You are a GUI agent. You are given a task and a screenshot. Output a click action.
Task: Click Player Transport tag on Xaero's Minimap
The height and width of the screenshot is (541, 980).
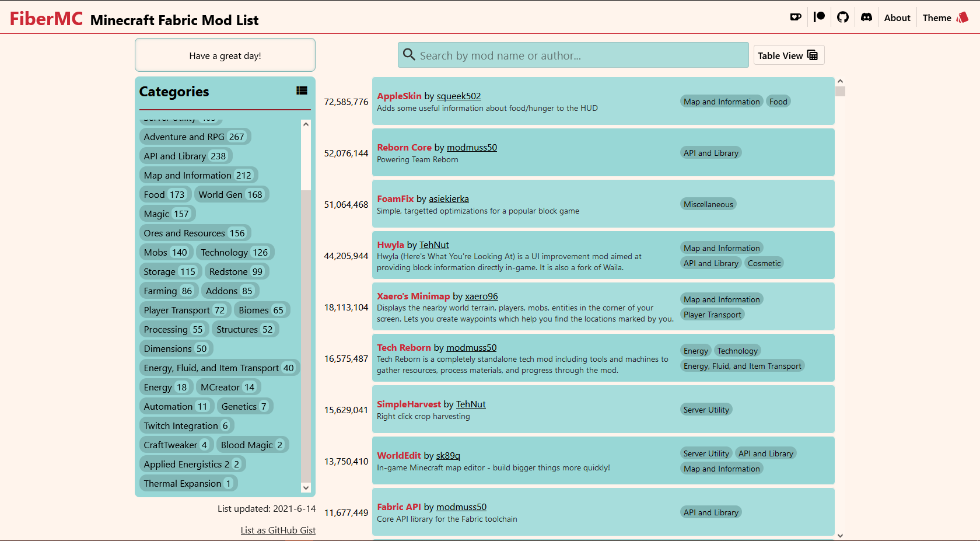(x=712, y=315)
